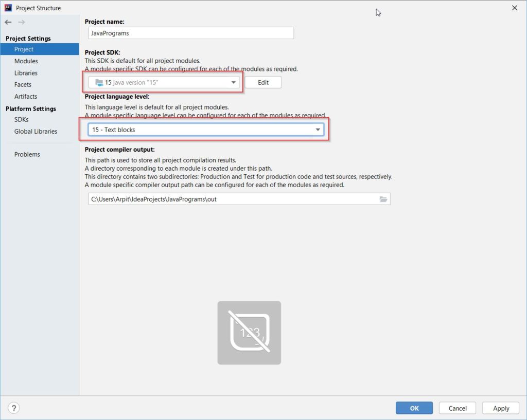Open the Project SDK dropdown
The height and width of the screenshot is (420, 527).
[x=235, y=82]
